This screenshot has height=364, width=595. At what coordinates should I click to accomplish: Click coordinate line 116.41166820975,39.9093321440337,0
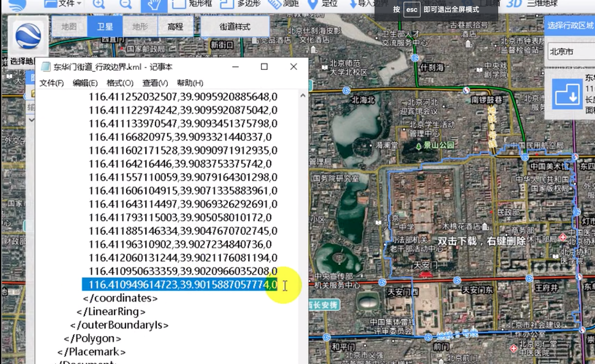pos(180,137)
